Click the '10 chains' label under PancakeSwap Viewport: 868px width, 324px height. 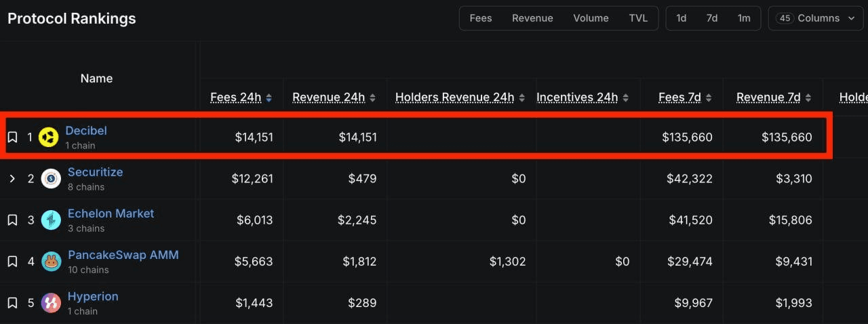[88, 270]
